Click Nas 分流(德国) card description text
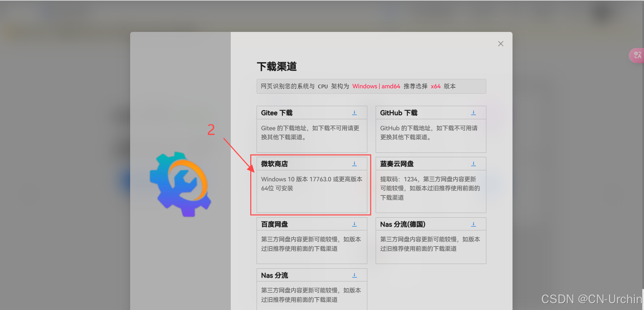The height and width of the screenshot is (310, 644). [430, 244]
